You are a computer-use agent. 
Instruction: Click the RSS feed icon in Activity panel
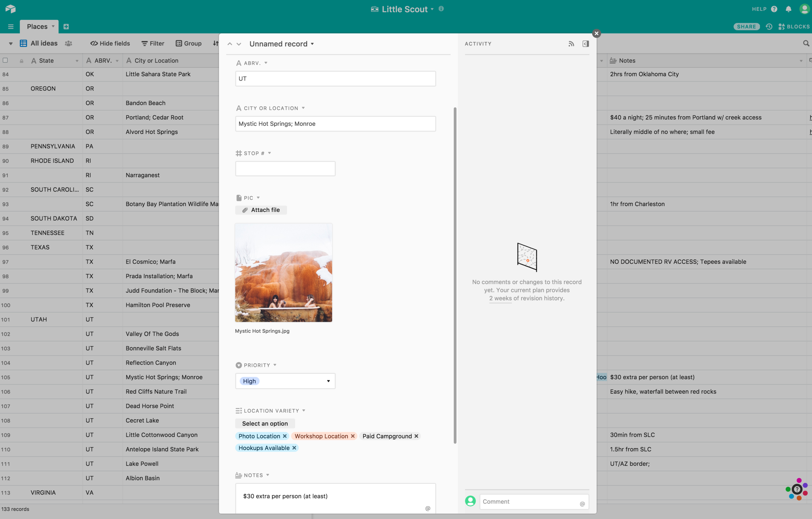click(x=571, y=44)
